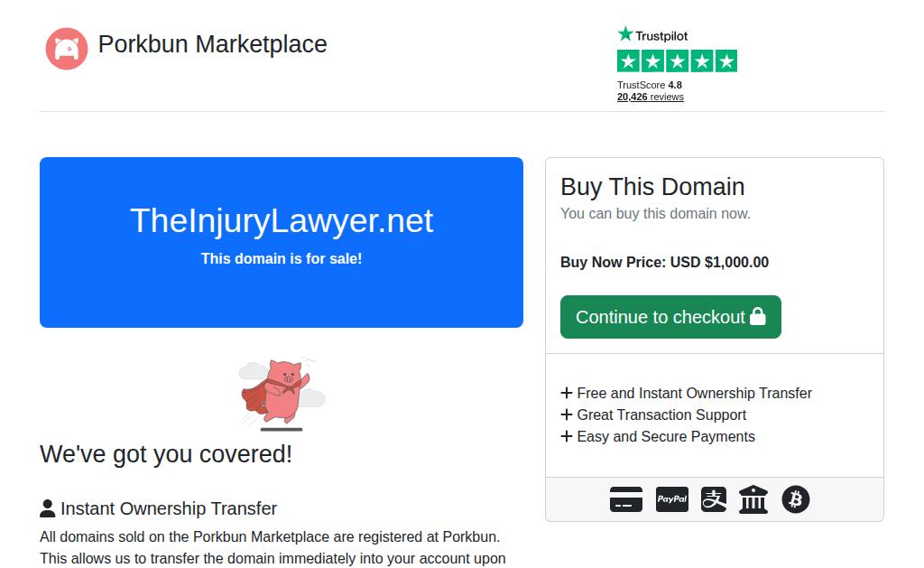Click the Alipay payment icon
The height and width of the screenshot is (568, 924).
tap(714, 499)
